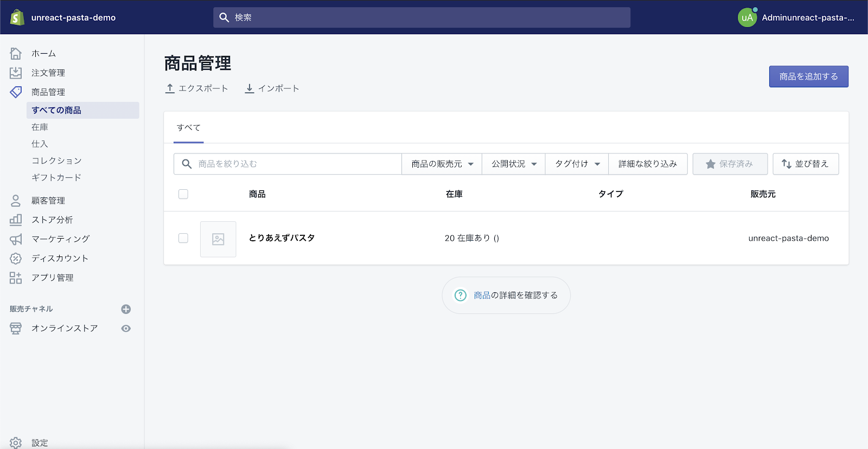868x449 pixels.
Task: Click the top 検索 search field
Action: 422,17
